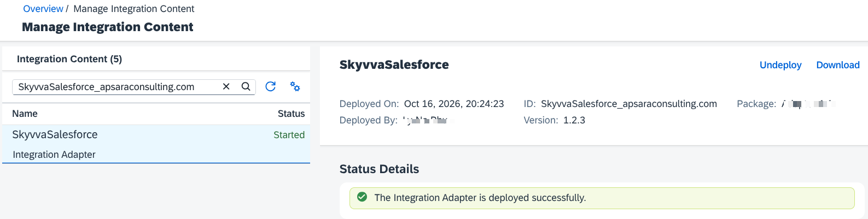The height and width of the screenshot is (219, 868).
Task: Clear the search field with the X icon
Action: (x=226, y=86)
